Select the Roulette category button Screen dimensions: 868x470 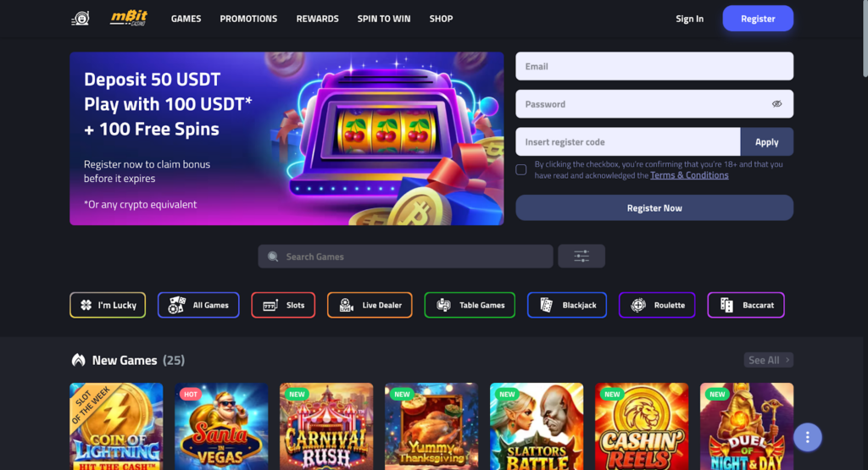(657, 305)
